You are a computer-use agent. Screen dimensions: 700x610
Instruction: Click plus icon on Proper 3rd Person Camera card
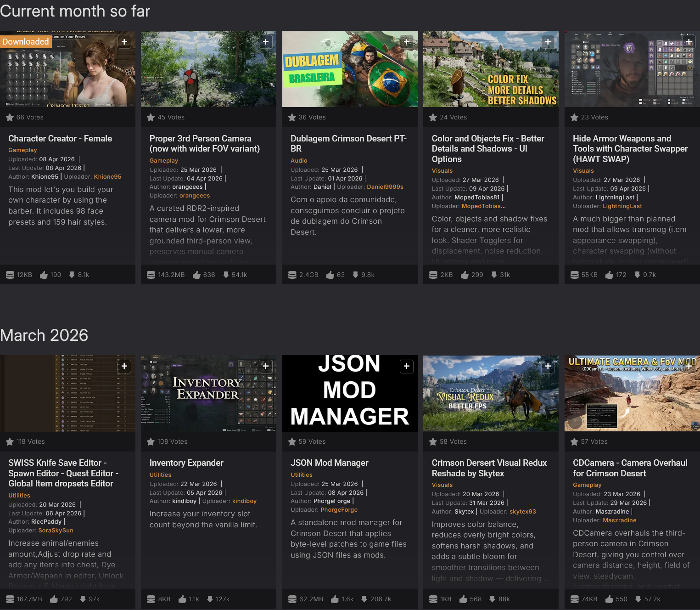tap(266, 42)
